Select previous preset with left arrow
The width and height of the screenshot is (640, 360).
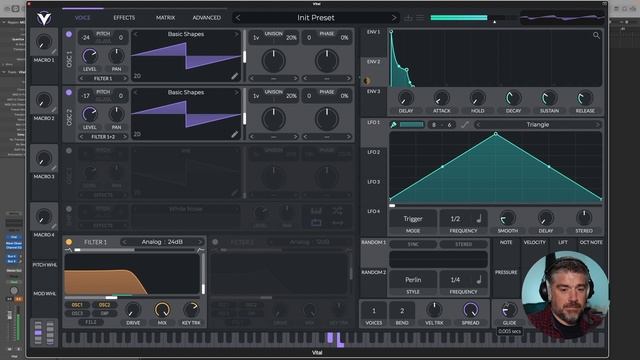tap(238, 18)
